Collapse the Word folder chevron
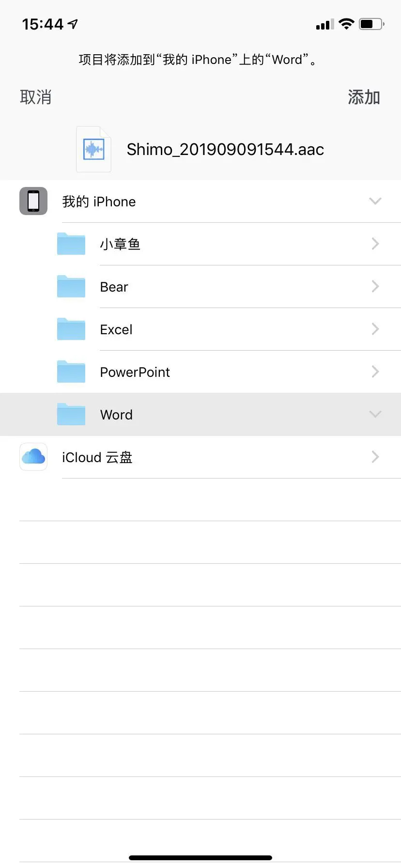 [x=375, y=414]
